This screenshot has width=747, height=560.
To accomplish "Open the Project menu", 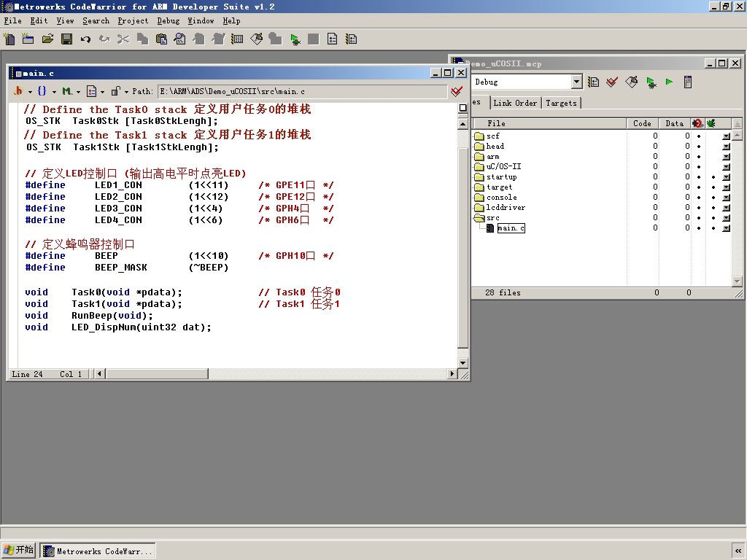I will (133, 20).
